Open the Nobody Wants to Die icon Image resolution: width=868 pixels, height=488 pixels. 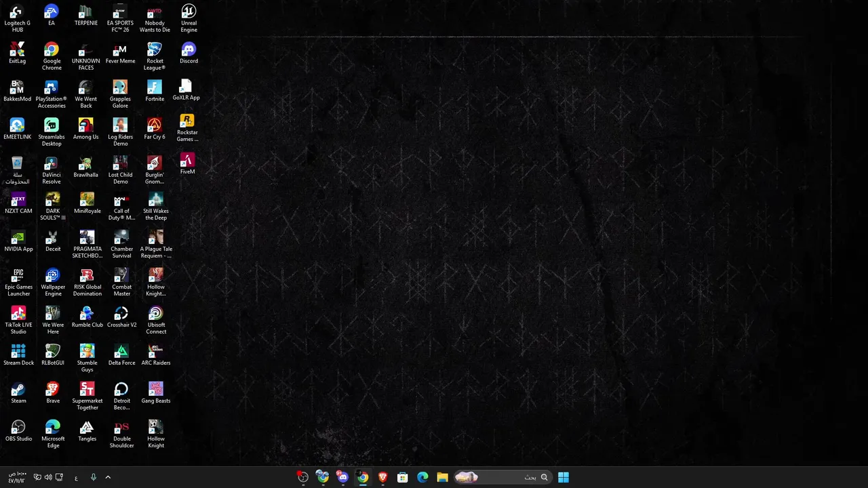[x=155, y=18]
